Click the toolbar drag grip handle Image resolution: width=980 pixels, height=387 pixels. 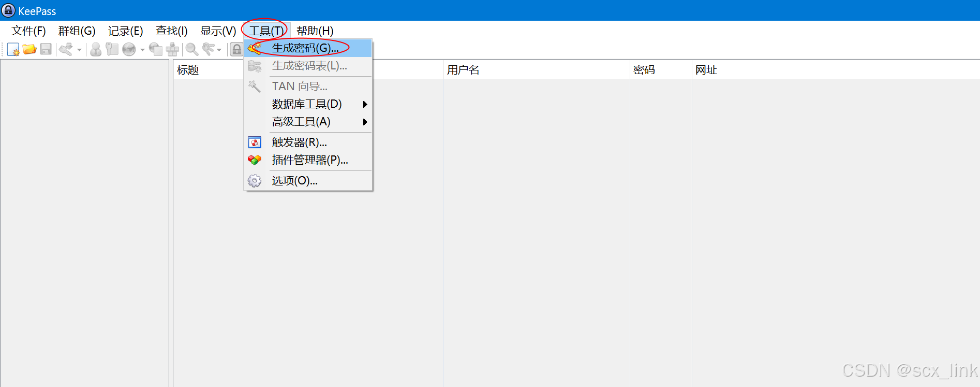click(3, 49)
